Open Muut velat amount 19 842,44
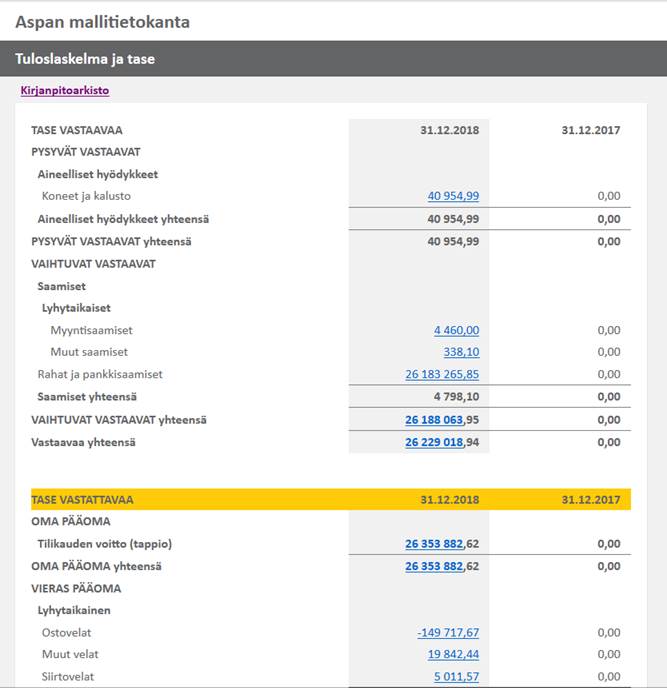Viewport: 667px width, 688px height. 453,654
